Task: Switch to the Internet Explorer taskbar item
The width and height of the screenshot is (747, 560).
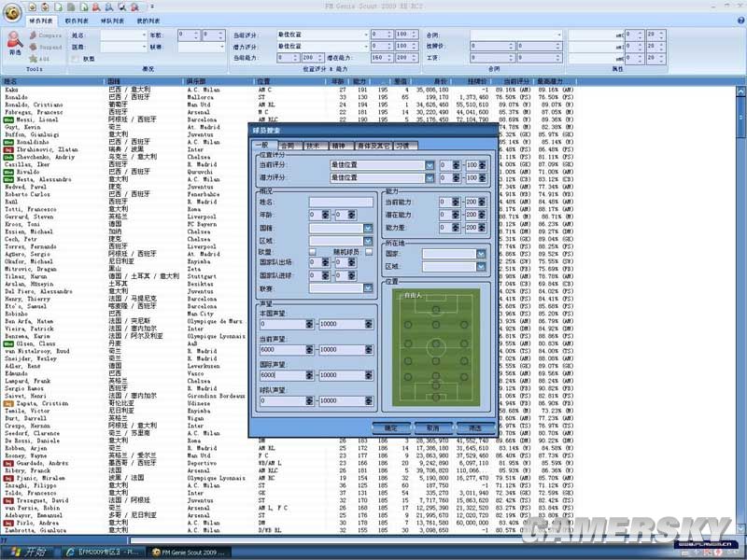Action: pyautogui.click(x=103, y=553)
